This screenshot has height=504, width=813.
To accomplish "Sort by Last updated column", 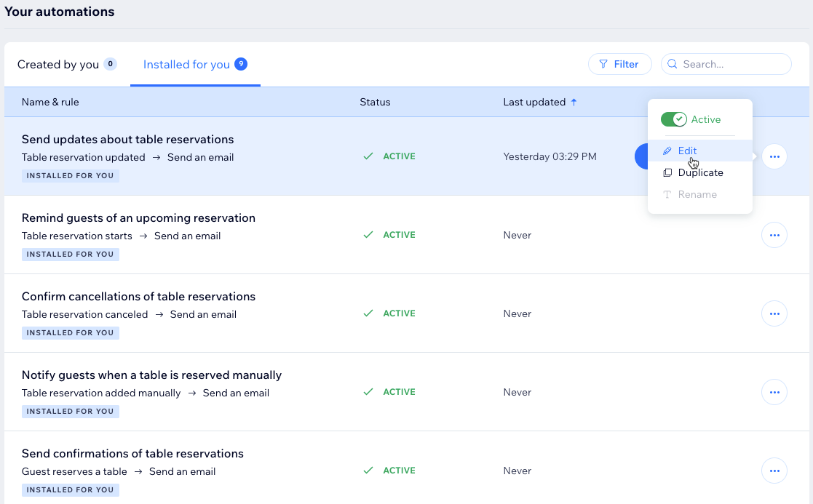I will tap(534, 103).
